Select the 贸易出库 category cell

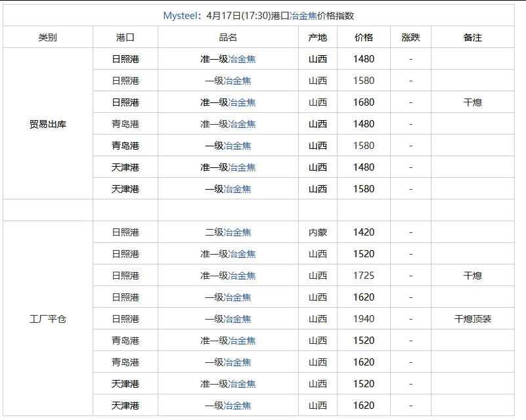pos(49,123)
